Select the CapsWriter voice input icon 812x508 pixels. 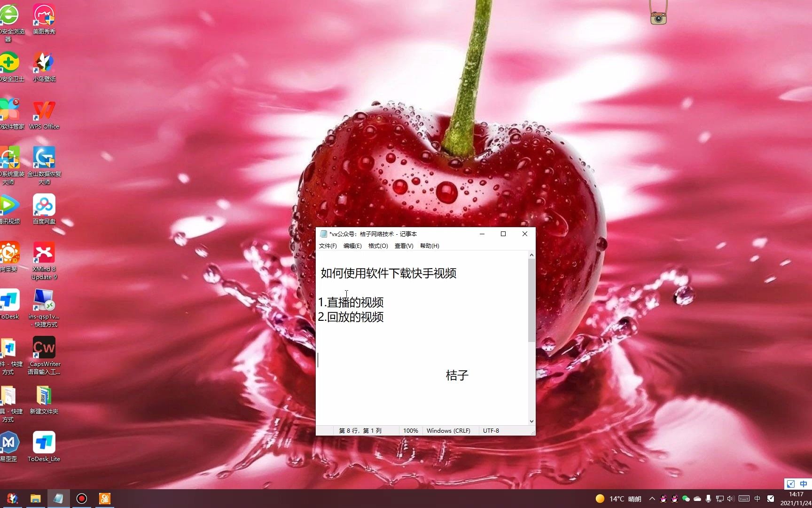click(x=44, y=350)
